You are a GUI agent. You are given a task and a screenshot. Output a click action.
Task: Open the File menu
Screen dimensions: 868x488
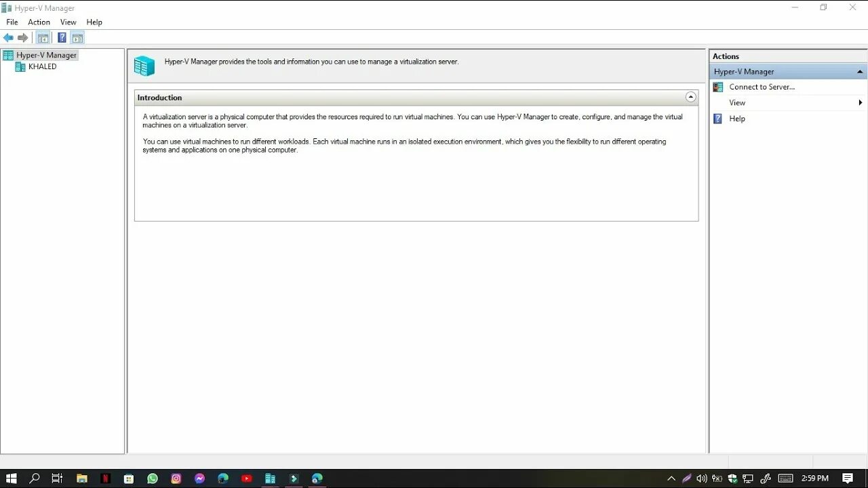point(12,22)
